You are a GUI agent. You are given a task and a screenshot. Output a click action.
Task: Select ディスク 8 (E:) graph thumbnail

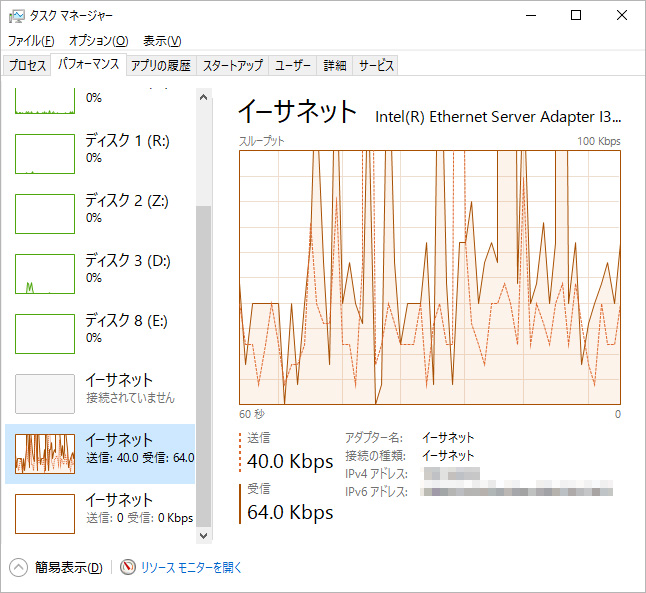click(x=45, y=334)
